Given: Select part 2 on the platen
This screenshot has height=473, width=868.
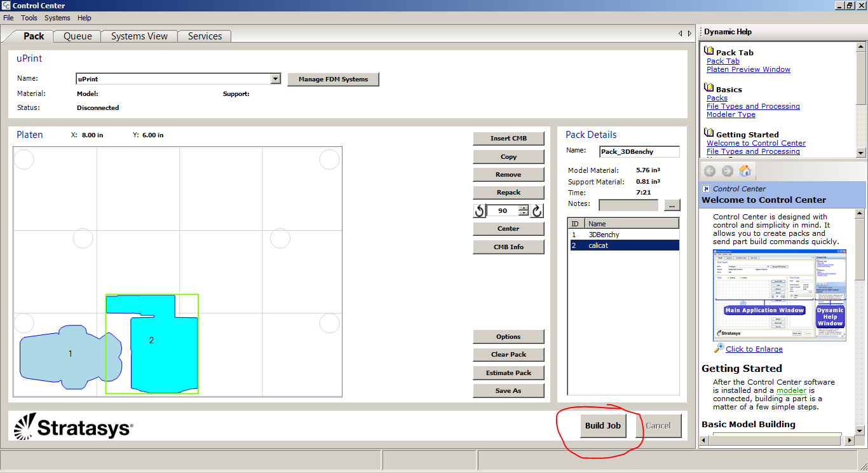Looking at the screenshot, I should [x=153, y=344].
